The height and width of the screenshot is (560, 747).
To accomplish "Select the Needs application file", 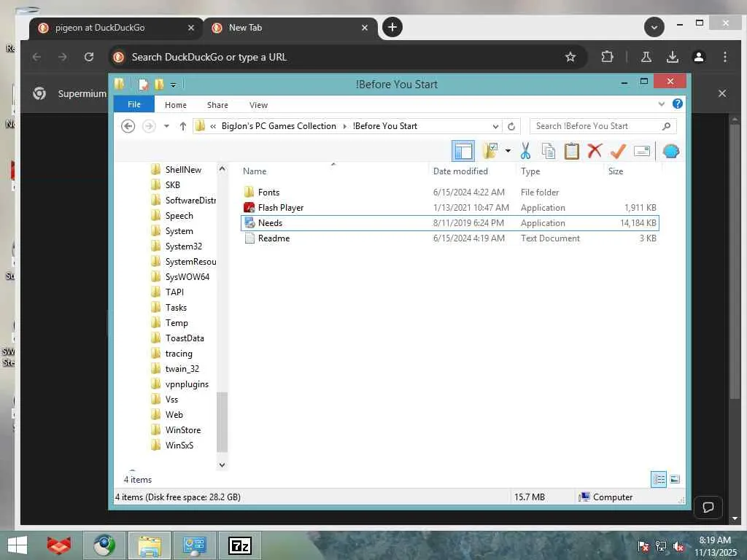I will [x=450, y=223].
